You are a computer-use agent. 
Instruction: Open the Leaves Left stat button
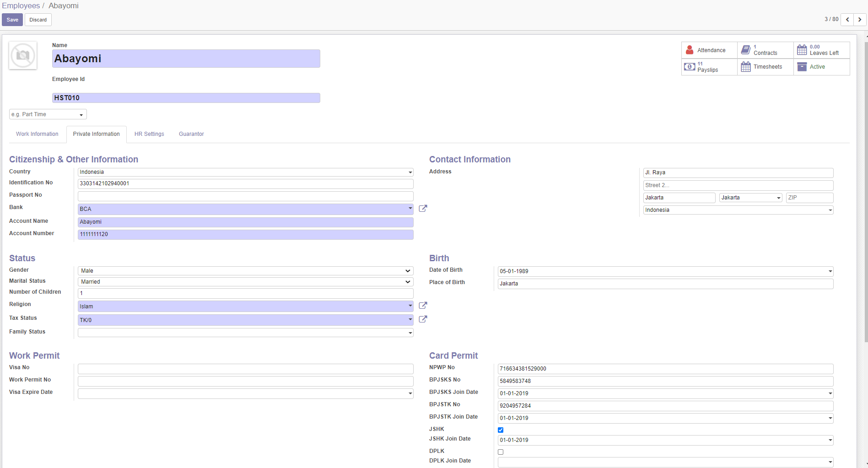point(822,50)
